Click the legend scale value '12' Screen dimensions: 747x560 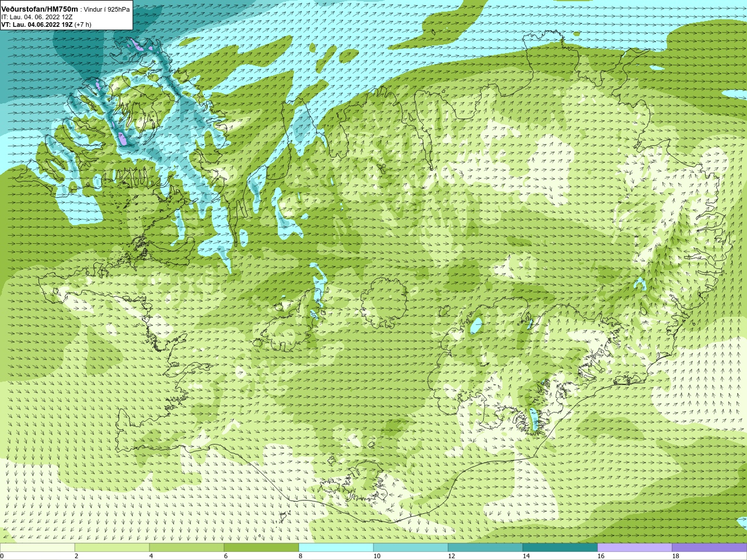coord(451,556)
